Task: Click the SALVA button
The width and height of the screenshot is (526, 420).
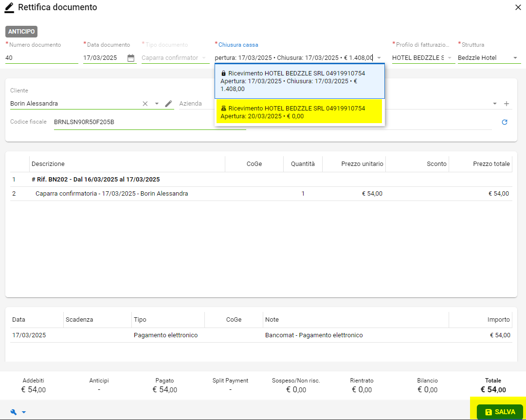Action: tap(500, 412)
